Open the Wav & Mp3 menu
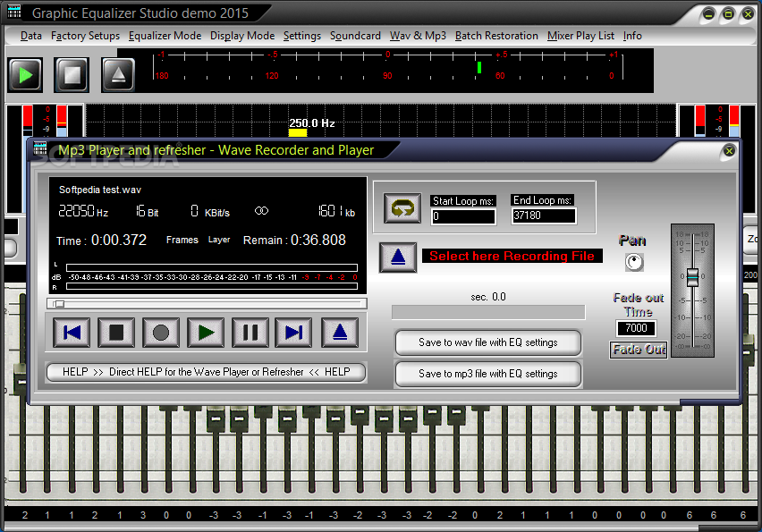Screen dimensions: 762x532 point(418,36)
